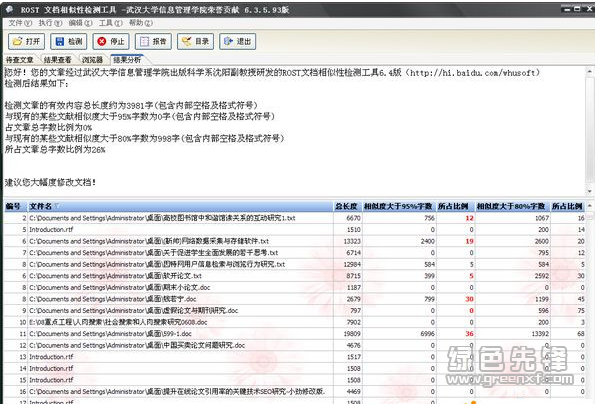Select the 期末小论文.doc row
Screen dimensions: 595x404
point(294,288)
